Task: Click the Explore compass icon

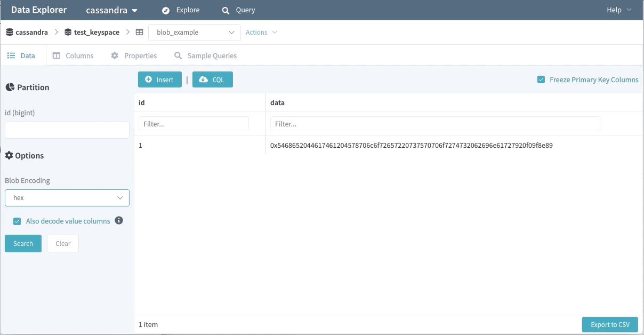Action: point(166,10)
